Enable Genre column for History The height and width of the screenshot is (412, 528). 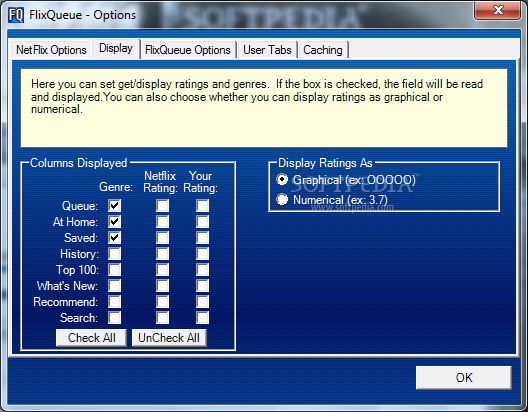[114, 253]
